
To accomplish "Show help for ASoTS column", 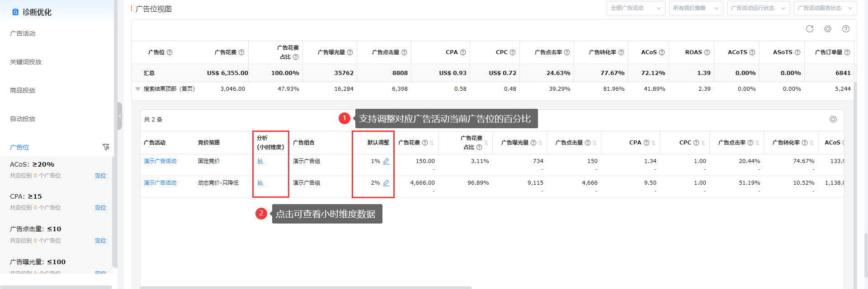I will [x=797, y=52].
